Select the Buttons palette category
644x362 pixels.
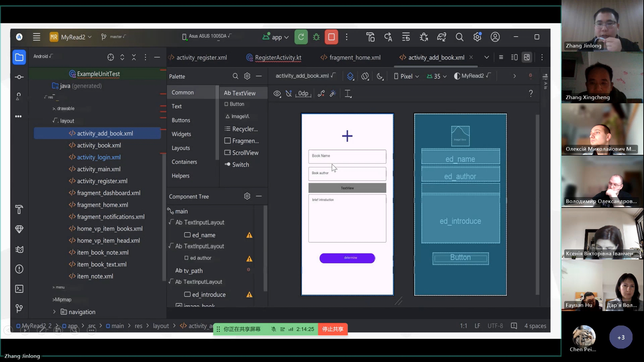pyautogui.click(x=181, y=120)
